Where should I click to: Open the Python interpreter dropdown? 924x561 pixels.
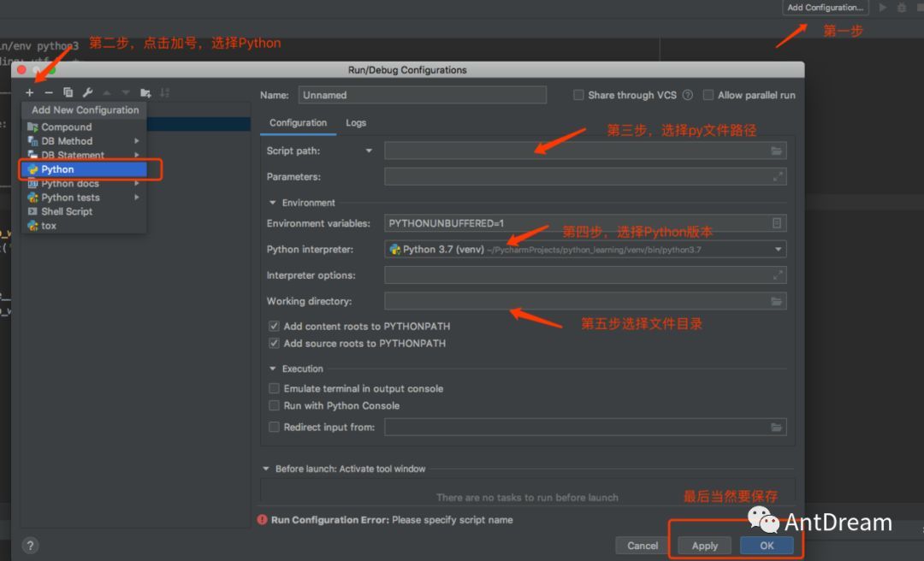tap(778, 249)
